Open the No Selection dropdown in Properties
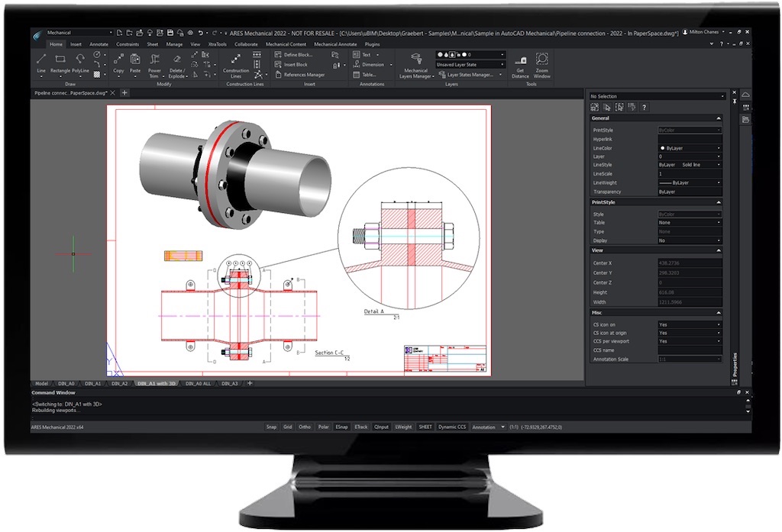The width and height of the screenshot is (782, 532). [x=657, y=96]
